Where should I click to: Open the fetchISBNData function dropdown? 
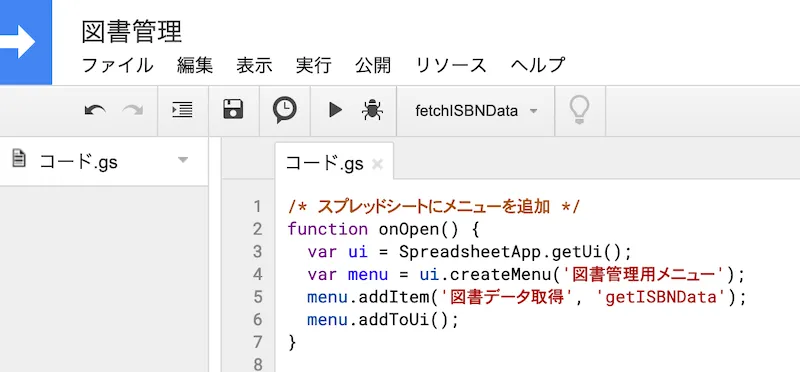tap(476, 111)
